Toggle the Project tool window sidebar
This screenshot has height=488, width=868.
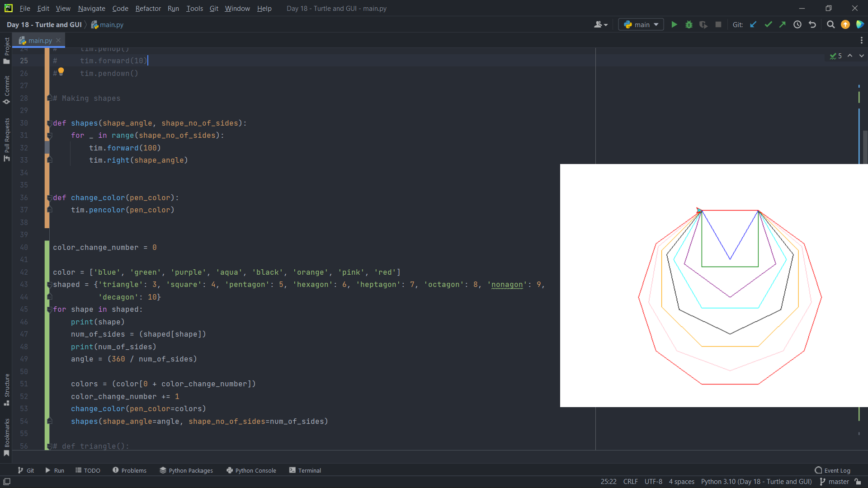(x=7, y=50)
